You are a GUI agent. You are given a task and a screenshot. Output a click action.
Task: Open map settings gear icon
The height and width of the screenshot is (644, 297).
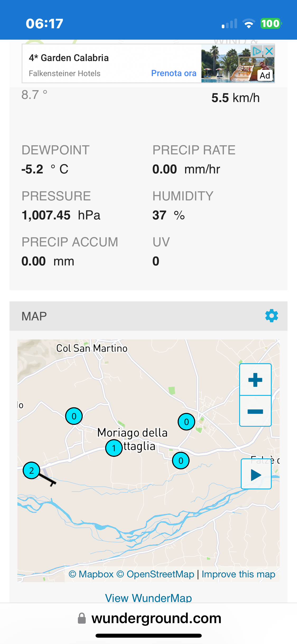[272, 316]
